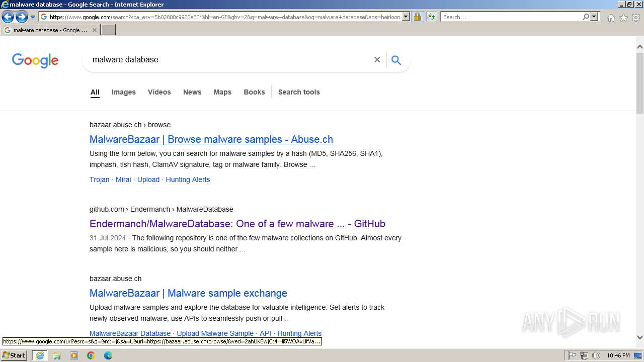Click github.com › Endermanch › MalwareDatabase breadcrumb
The width and height of the screenshot is (644, 362).
click(162, 209)
